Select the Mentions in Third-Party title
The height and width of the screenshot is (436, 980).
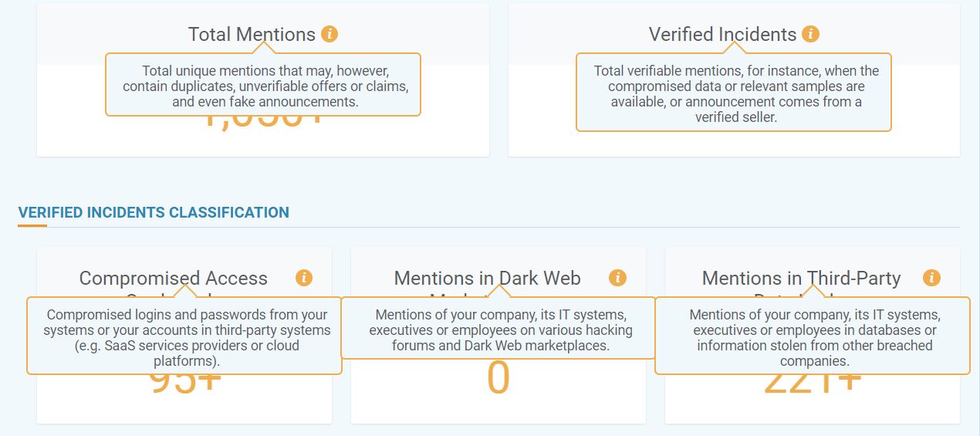[801, 279]
